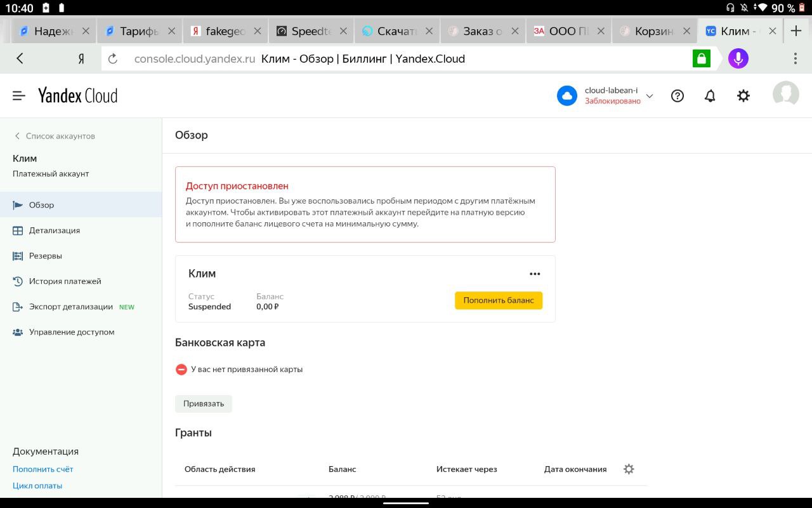812x508 pixels.
Task: Open Управление доступом in the sidebar
Action: [81, 331]
